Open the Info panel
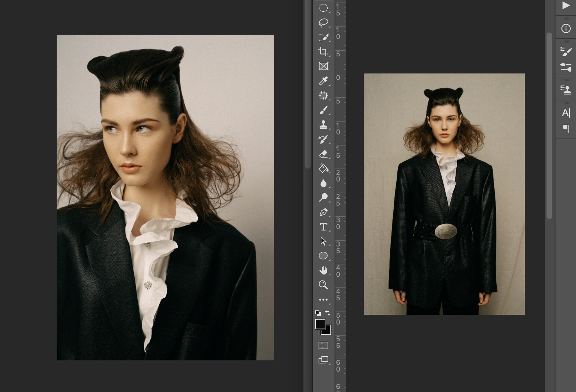 (x=566, y=29)
